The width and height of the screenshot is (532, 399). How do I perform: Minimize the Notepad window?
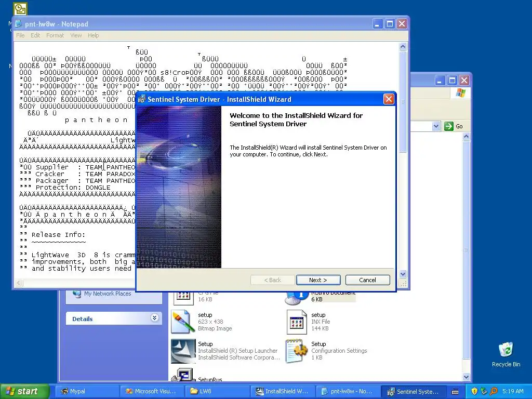pos(378,24)
